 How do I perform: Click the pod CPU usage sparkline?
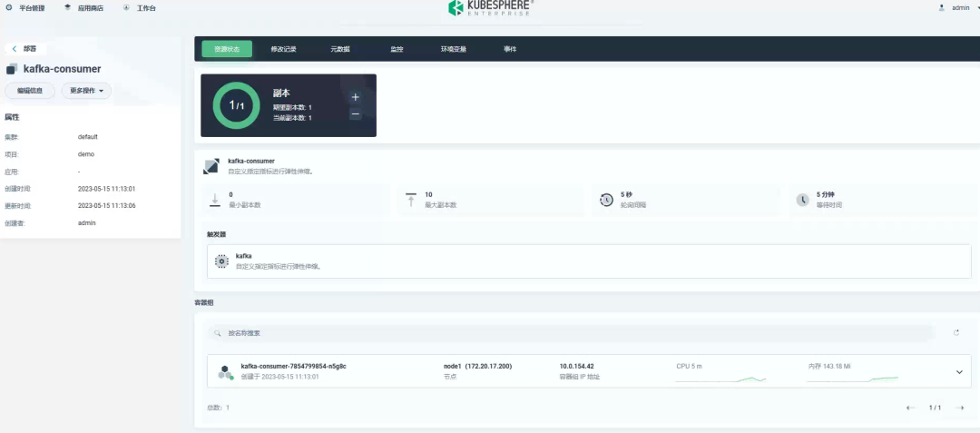720,379
